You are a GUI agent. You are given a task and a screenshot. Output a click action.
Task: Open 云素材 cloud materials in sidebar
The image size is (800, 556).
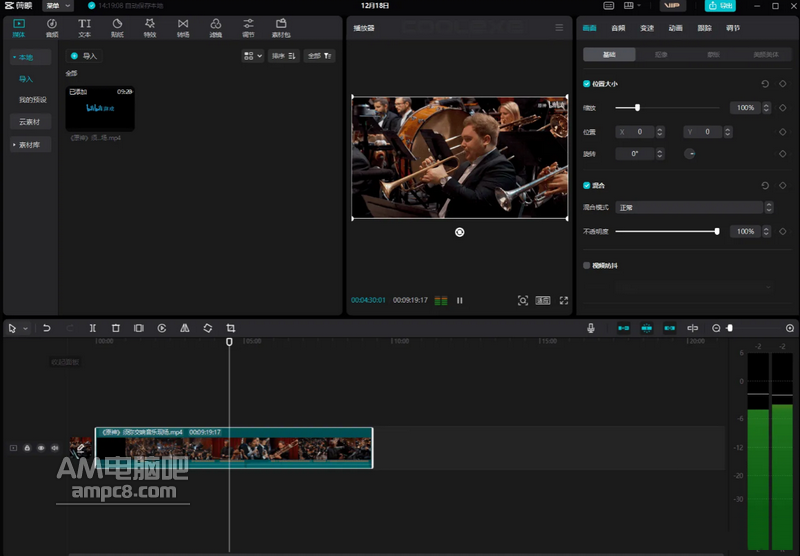point(30,122)
